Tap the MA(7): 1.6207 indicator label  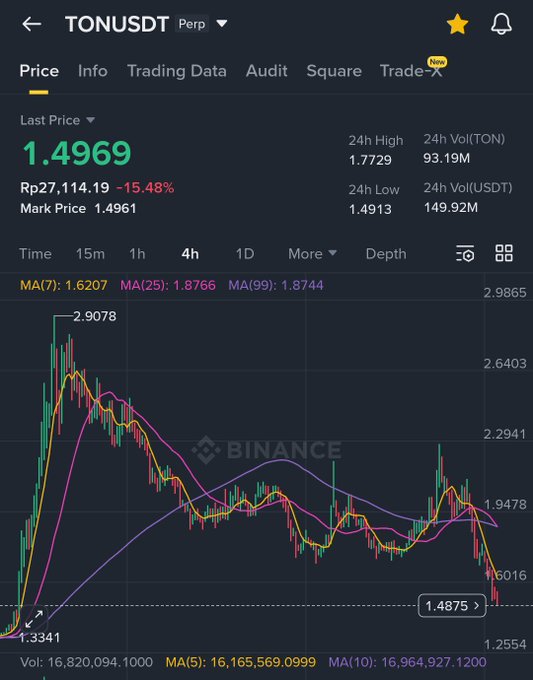(x=63, y=285)
